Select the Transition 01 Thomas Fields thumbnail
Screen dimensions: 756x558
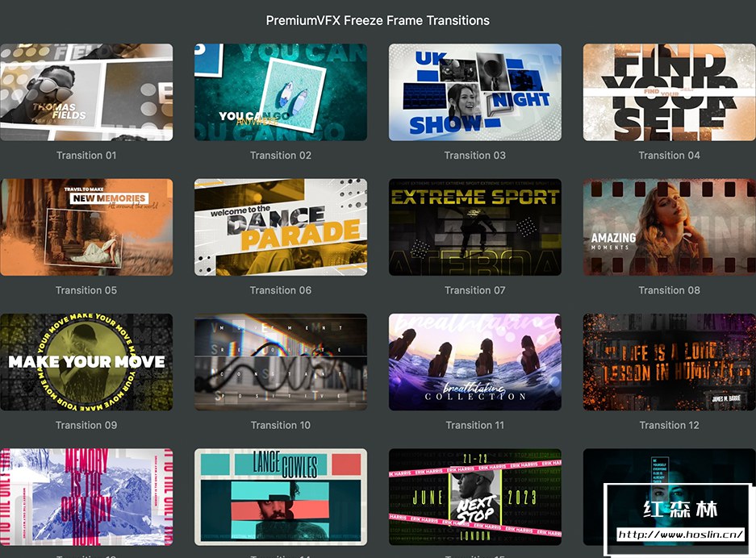click(86, 93)
